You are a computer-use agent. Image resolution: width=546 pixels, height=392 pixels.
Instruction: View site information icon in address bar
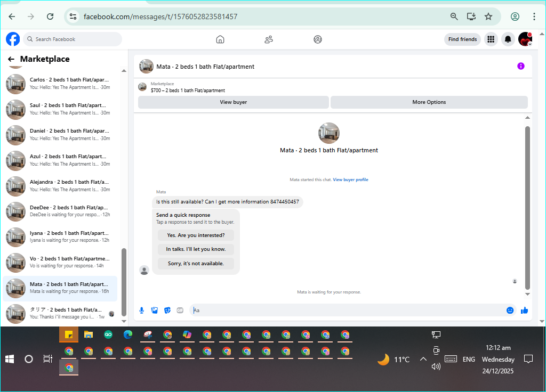[x=73, y=17]
